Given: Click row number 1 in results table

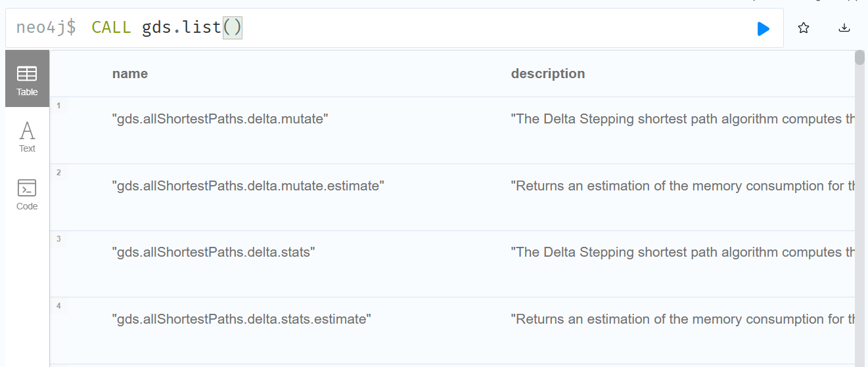Looking at the screenshot, I should pyautogui.click(x=58, y=106).
